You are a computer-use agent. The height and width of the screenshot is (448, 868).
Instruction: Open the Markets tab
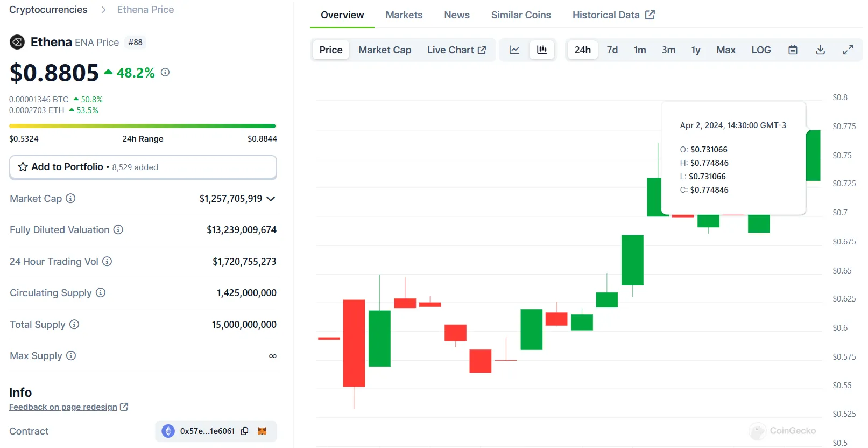404,15
